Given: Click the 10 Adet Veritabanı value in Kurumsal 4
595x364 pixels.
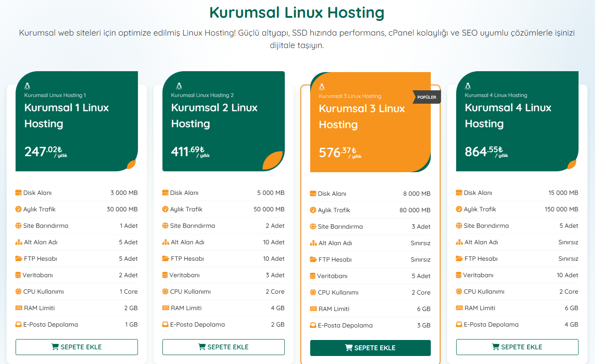Looking at the screenshot, I should coord(567,275).
